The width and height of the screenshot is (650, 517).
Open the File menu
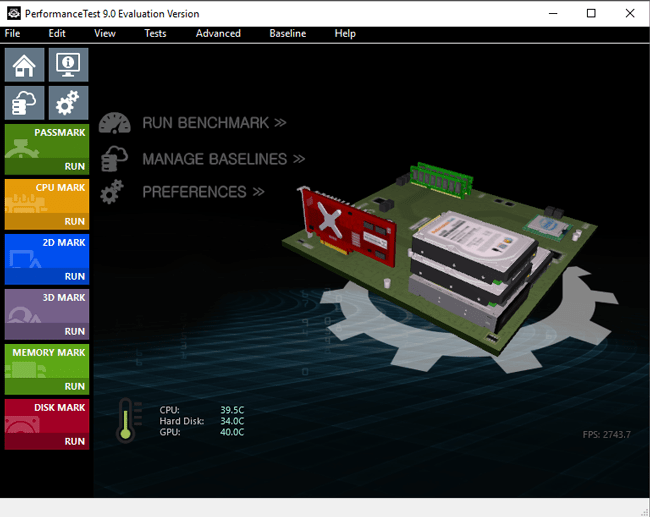point(12,33)
